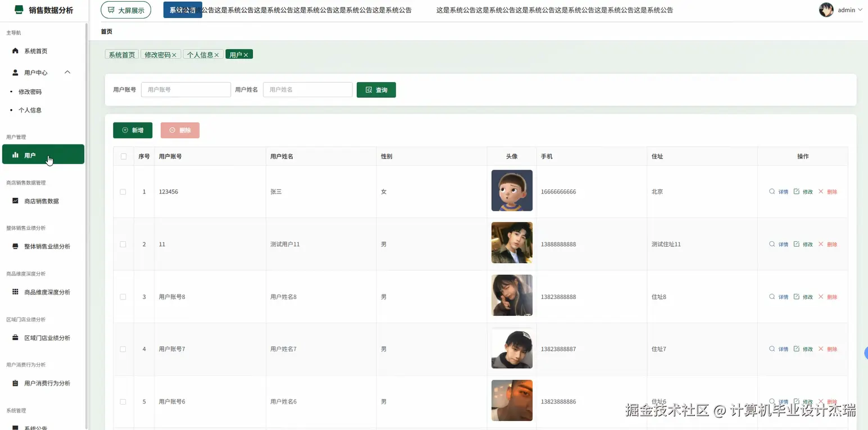Click the 删除 X icon for 用户姓名7
Image resolution: width=868 pixels, height=430 pixels.
coord(820,349)
